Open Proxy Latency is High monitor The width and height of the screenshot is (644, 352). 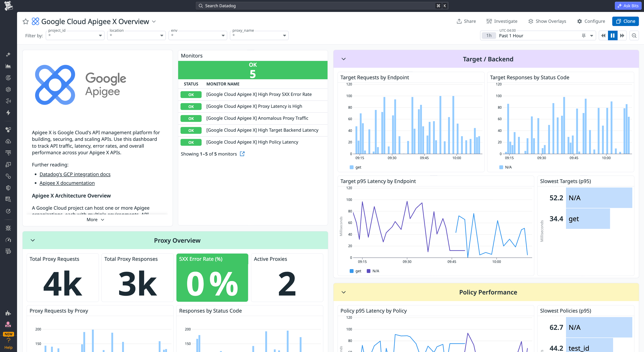[254, 106]
